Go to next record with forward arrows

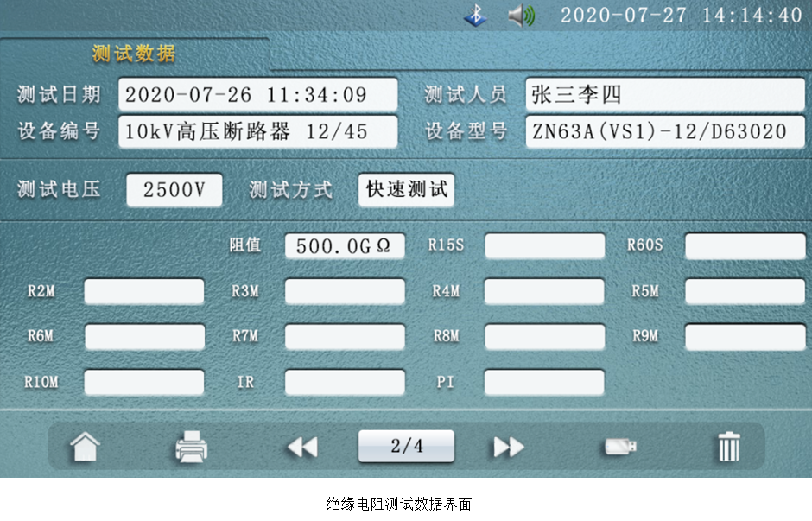click(509, 447)
